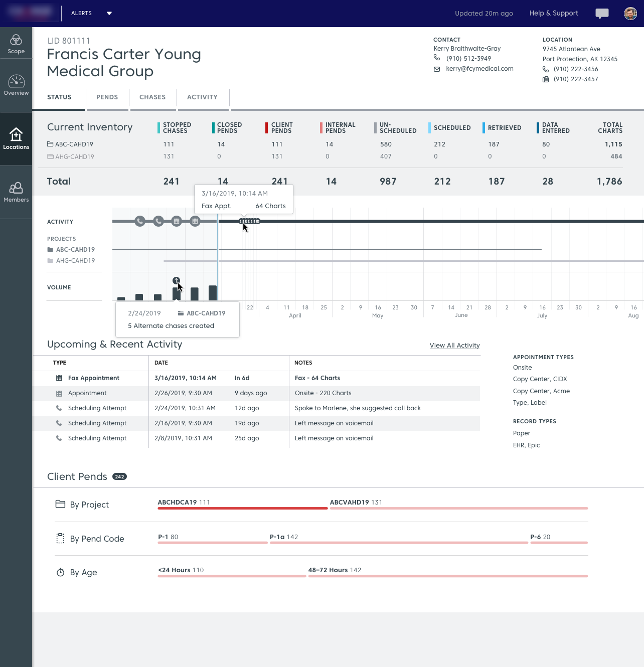
Task: Switch to the Pends tab
Action: point(107,97)
